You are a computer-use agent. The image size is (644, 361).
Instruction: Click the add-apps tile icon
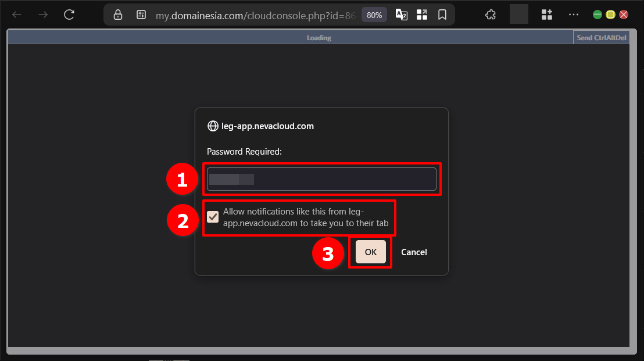point(546,15)
